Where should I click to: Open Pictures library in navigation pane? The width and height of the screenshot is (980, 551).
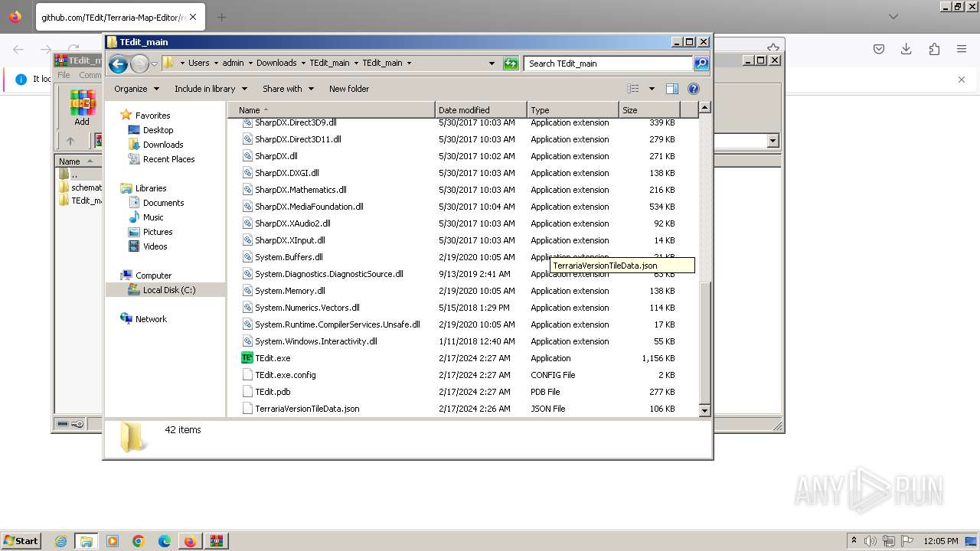pos(158,232)
